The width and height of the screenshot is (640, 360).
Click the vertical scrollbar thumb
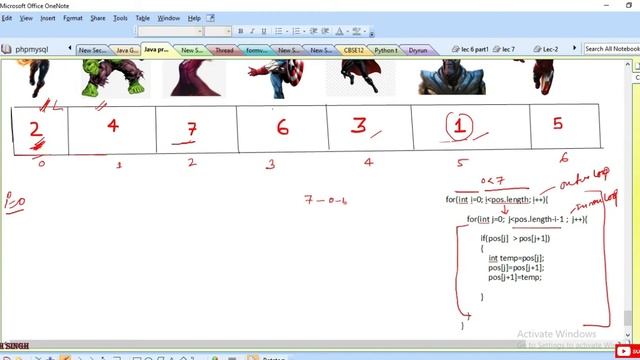(628, 318)
